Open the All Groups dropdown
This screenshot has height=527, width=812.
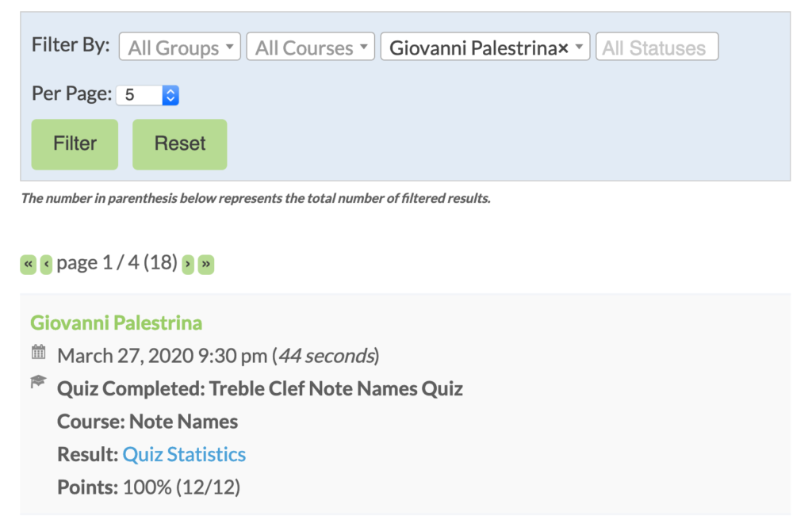click(179, 48)
